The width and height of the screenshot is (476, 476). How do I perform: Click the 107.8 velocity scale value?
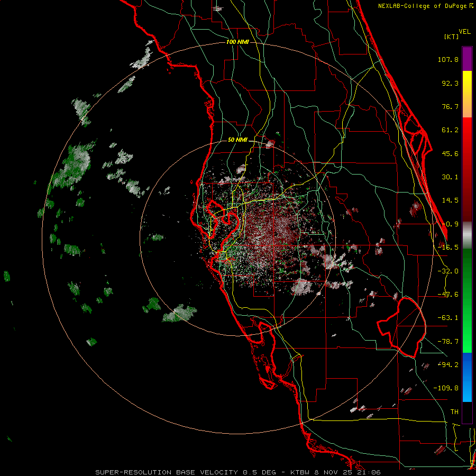pos(448,59)
